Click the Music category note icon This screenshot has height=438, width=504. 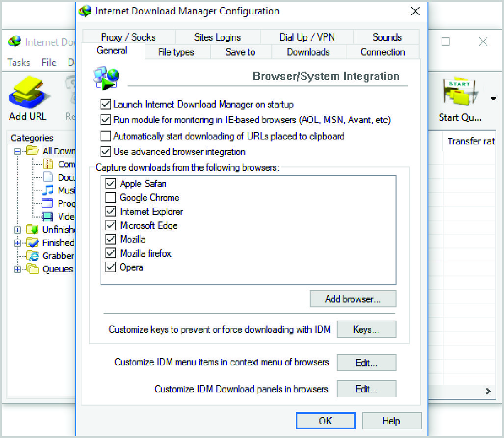(x=48, y=190)
